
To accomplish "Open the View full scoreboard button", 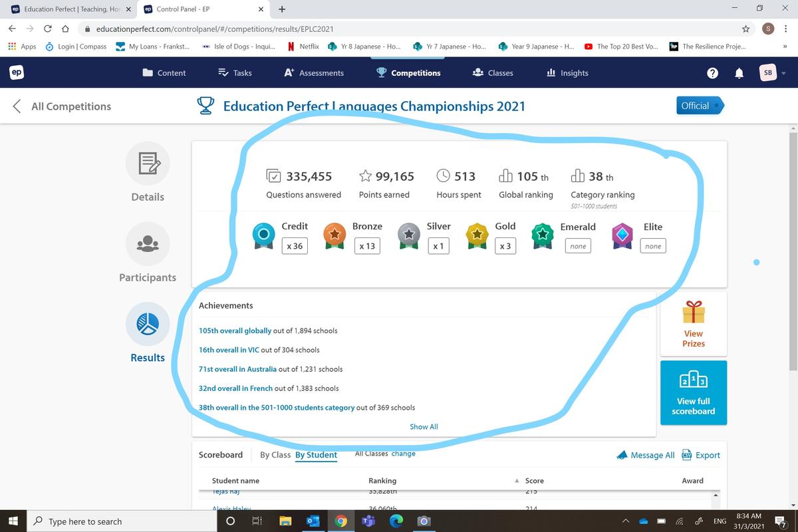I will [694, 392].
